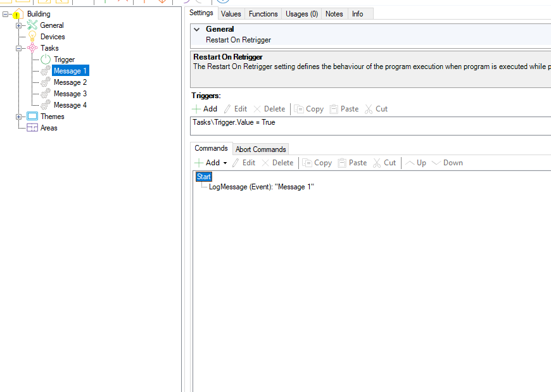Switch to the Functions tab

(263, 14)
